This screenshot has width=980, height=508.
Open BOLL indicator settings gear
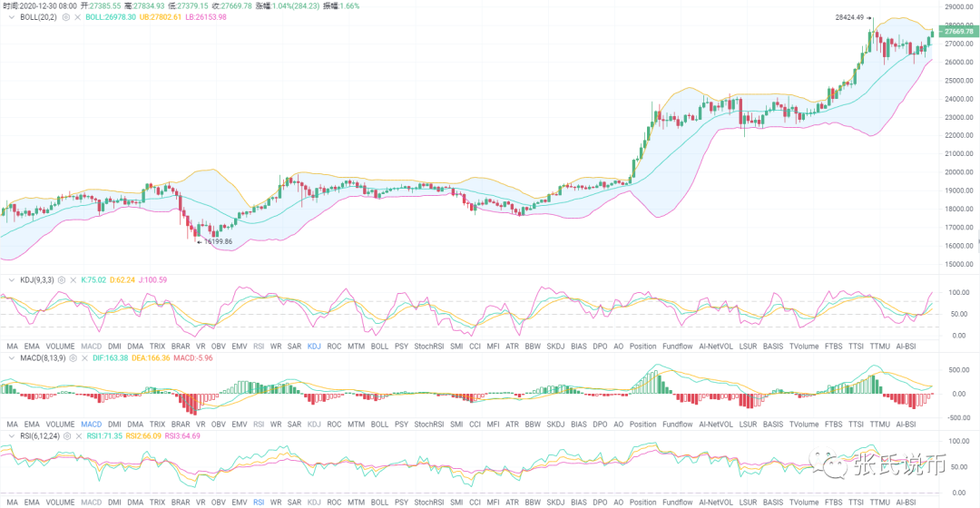click(65, 17)
